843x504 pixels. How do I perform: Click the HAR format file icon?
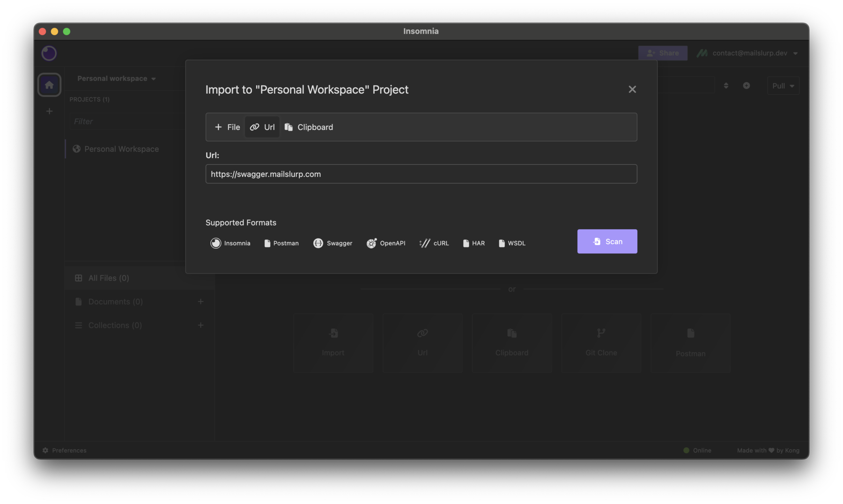(x=466, y=243)
